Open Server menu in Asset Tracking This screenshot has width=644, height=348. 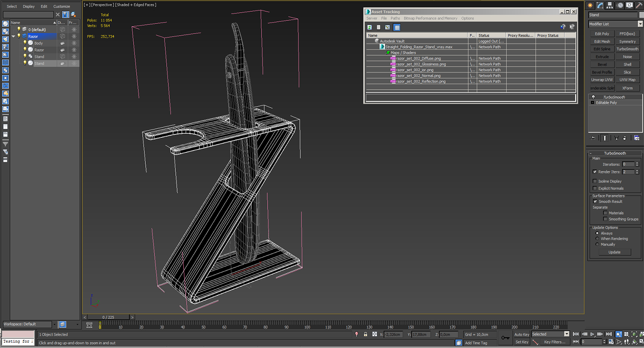pos(372,18)
